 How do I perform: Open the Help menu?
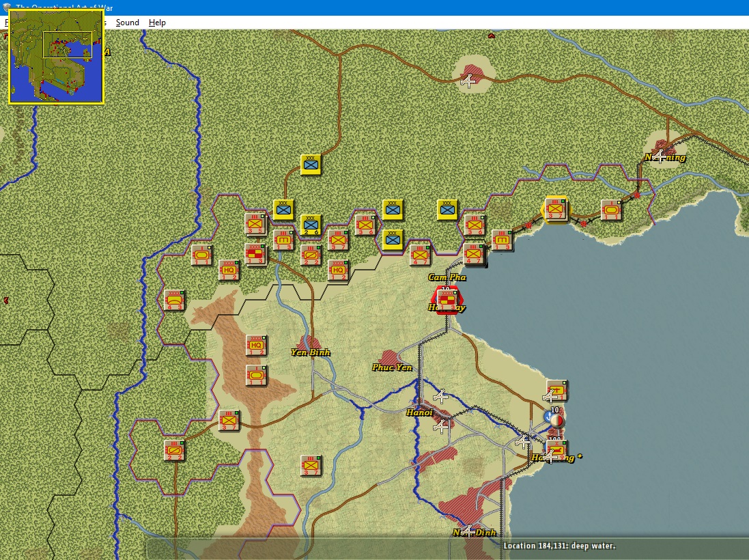coord(157,23)
